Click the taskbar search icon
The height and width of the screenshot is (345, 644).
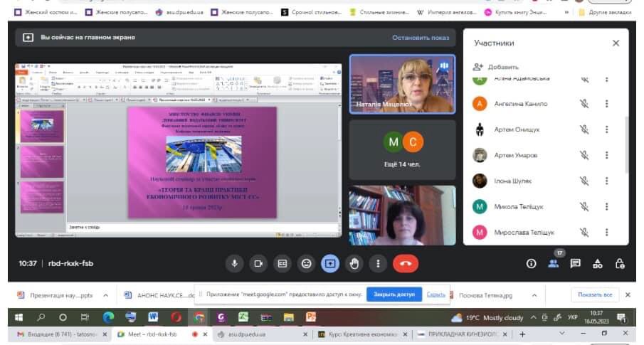pyautogui.click(x=41, y=317)
